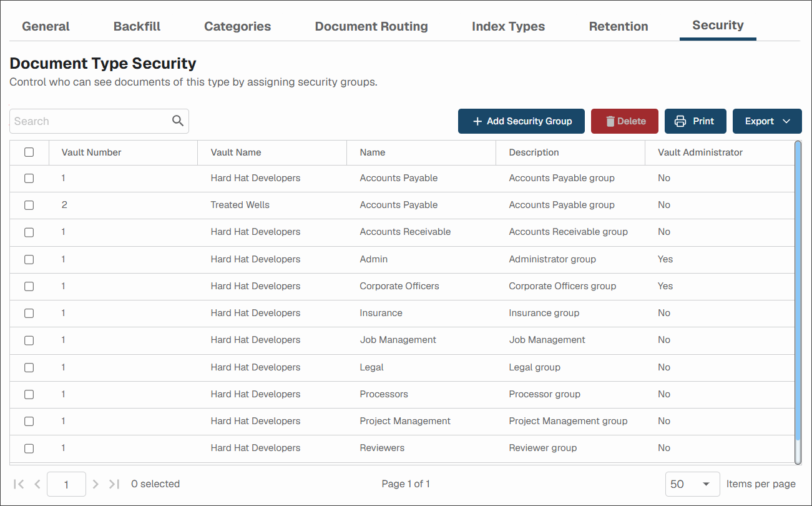Open the Export dropdown menu
The width and height of the screenshot is (812, 506).
[x=767, y=121]
